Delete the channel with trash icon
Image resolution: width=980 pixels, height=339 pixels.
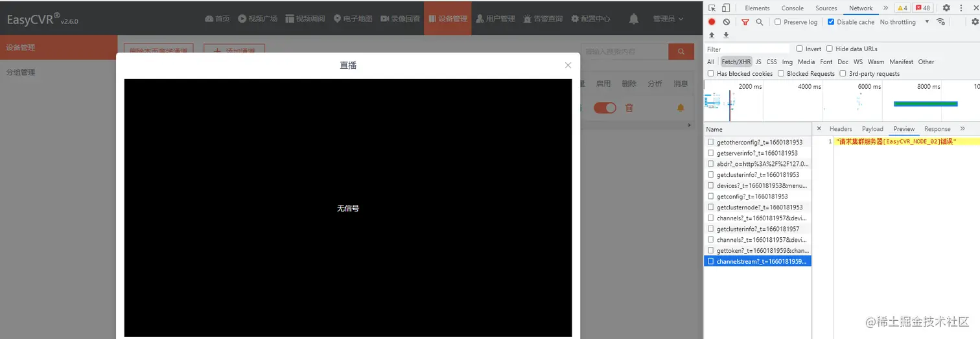tap(629, 108)
